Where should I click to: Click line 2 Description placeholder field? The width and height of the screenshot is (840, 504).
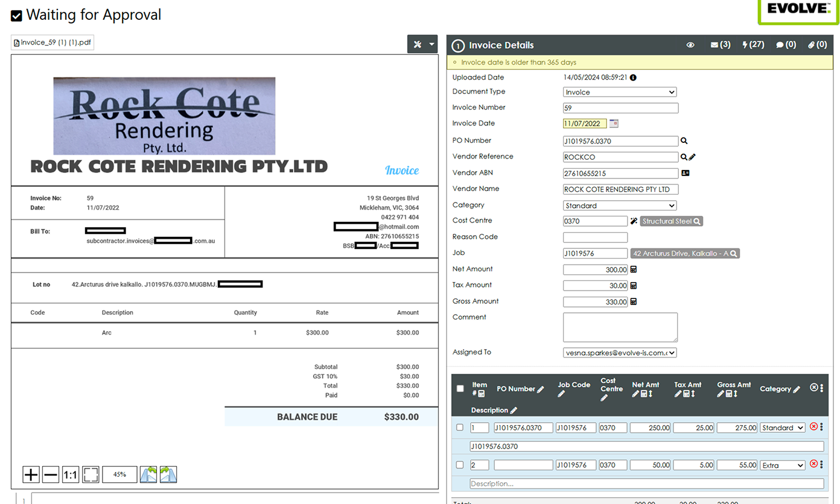click(x=647, y=484)
